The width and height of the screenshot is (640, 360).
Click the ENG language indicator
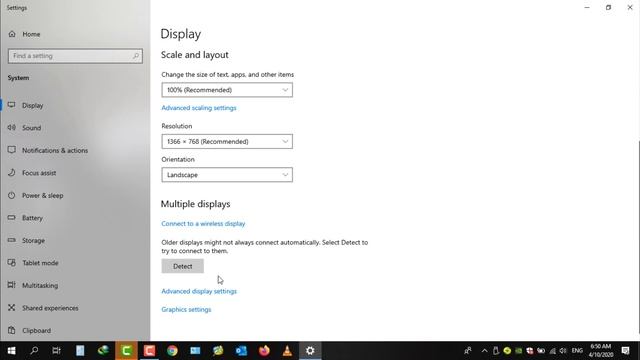pos(577,351)
